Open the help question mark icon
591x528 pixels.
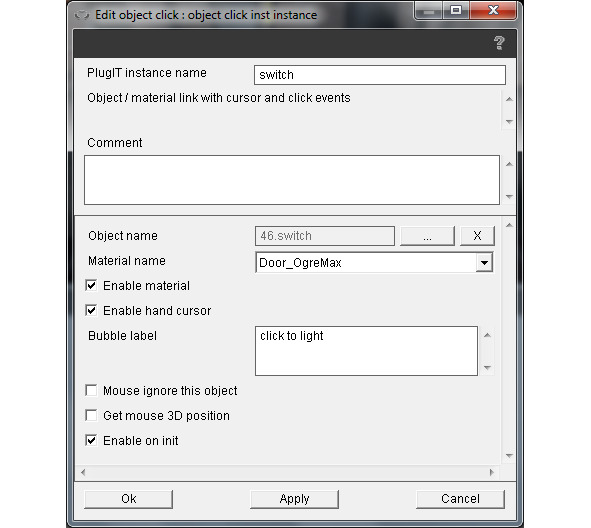(499, 43)
